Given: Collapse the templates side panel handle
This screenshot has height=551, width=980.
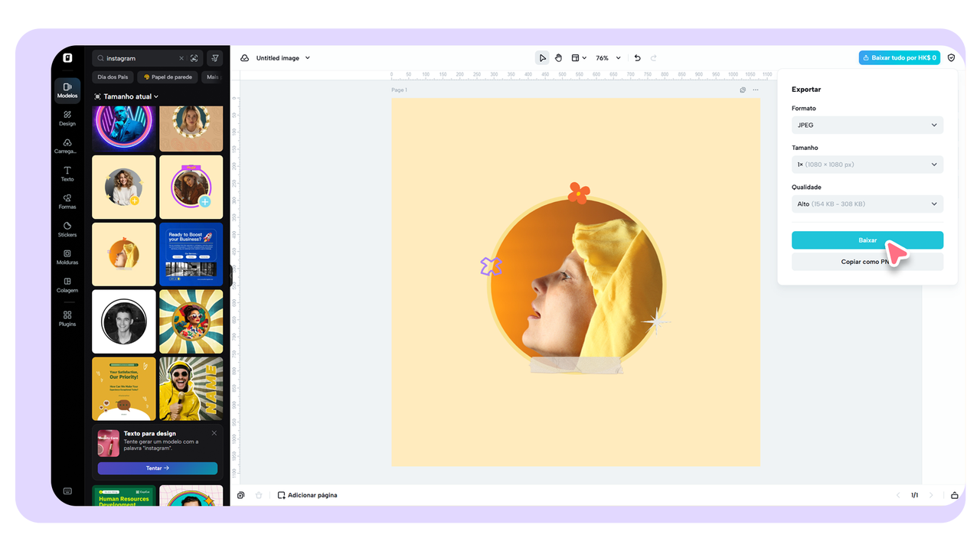Looking at the screenshot, I should click(x=231, y=275).
